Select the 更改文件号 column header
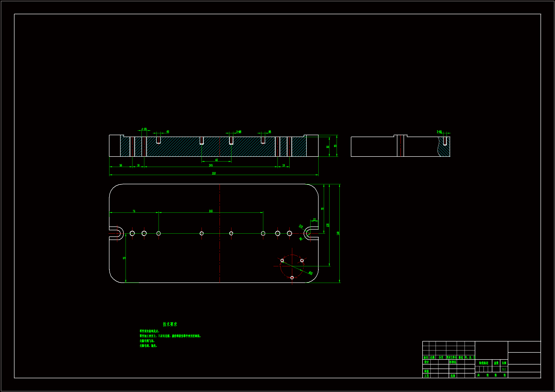 [451, 357]
